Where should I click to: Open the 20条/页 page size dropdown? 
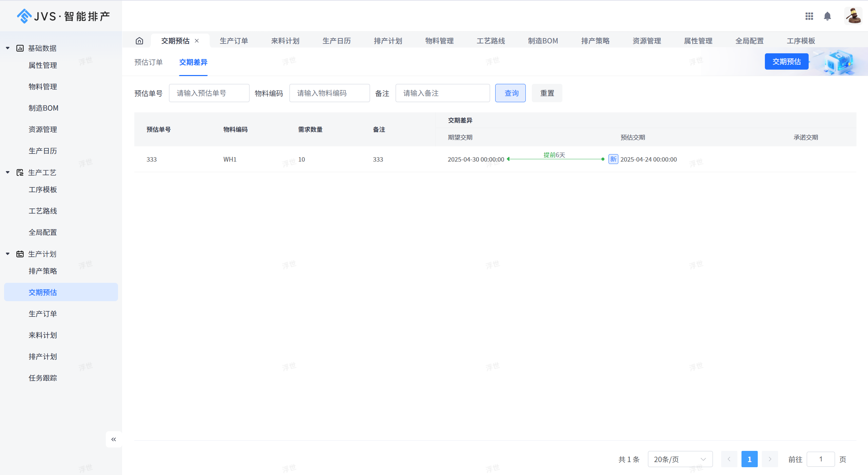(680, 459)
